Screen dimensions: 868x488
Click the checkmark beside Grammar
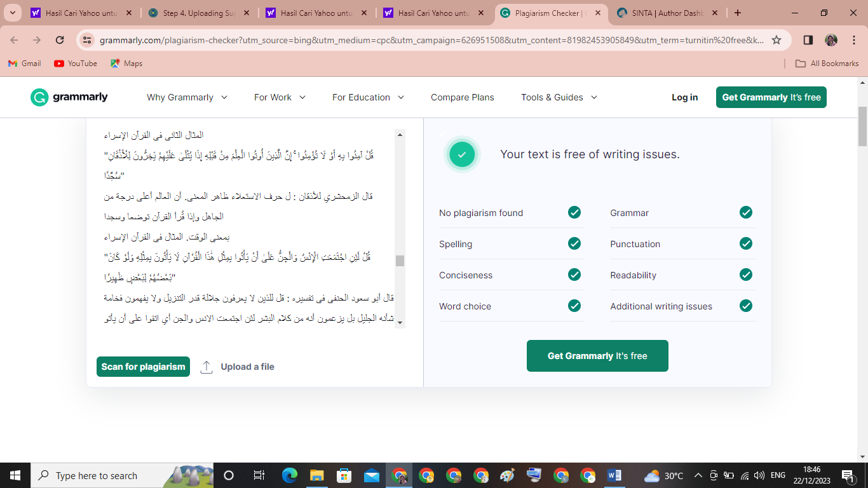point(746,212)
